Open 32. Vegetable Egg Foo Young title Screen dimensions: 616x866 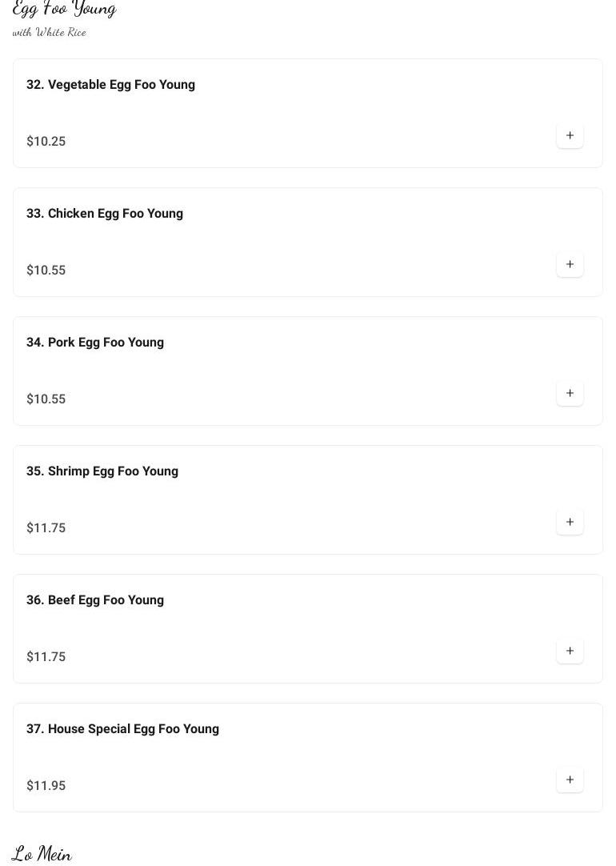[110, 85]
